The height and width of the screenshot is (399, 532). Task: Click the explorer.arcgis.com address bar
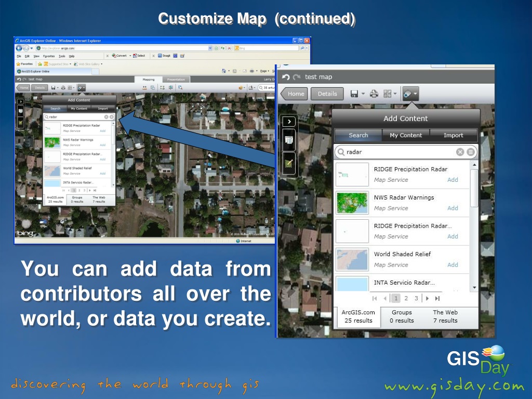click(x=122, y=48)
